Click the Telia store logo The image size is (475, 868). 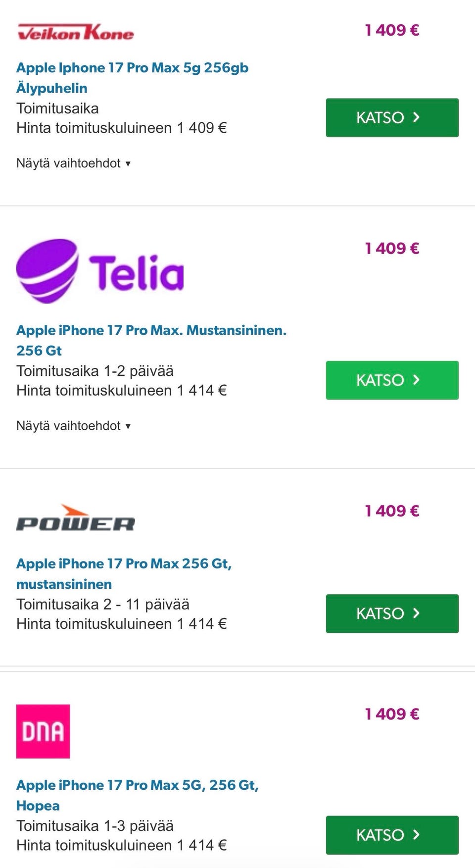[x=100, y=271]
